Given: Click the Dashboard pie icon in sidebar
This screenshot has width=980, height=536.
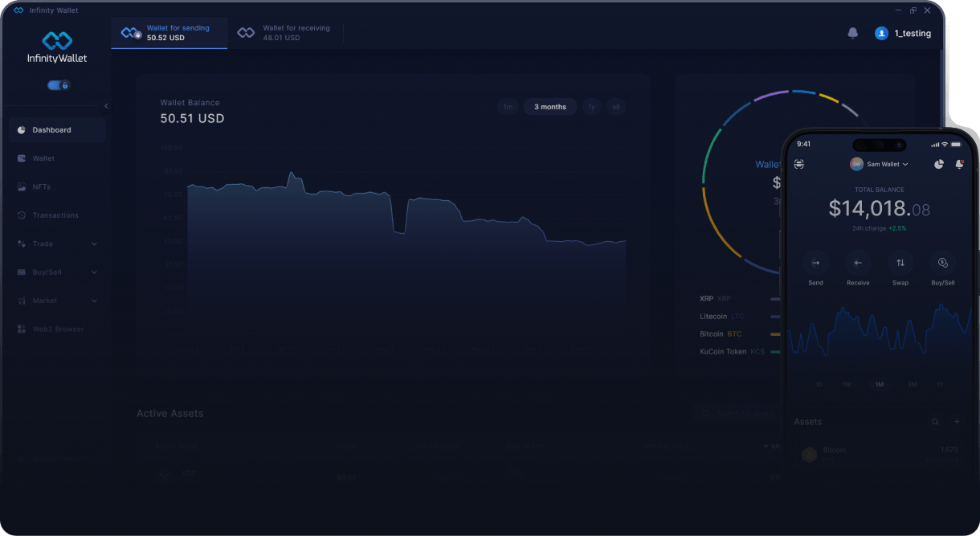Looking at the screenshot, I should click(x=22, y=130).
